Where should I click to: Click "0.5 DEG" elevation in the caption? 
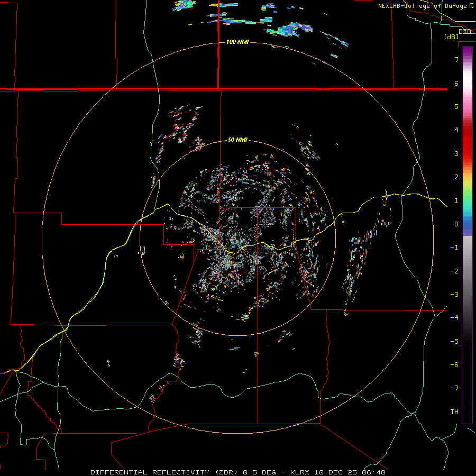coord(259,472)
